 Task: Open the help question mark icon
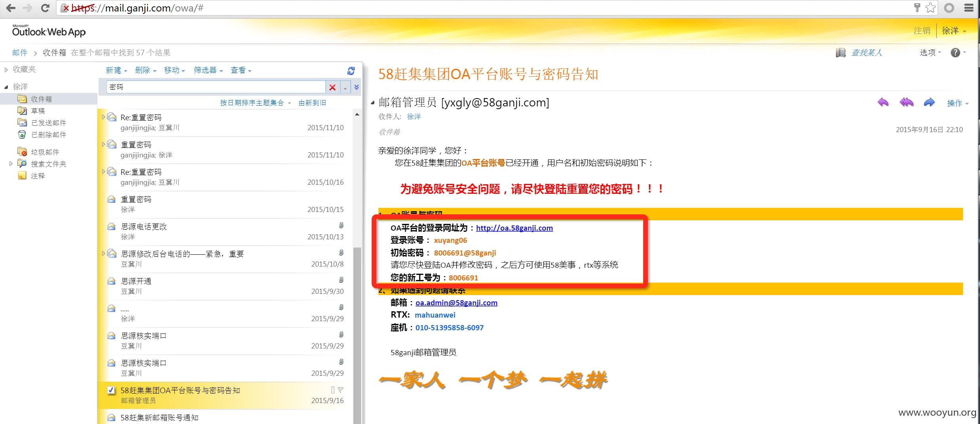(x=955, y=53)
